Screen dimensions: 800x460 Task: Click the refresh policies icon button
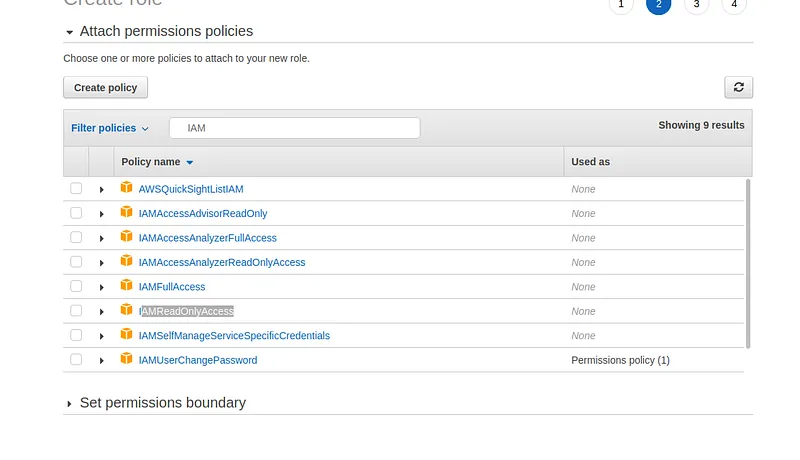pos(738,87)
